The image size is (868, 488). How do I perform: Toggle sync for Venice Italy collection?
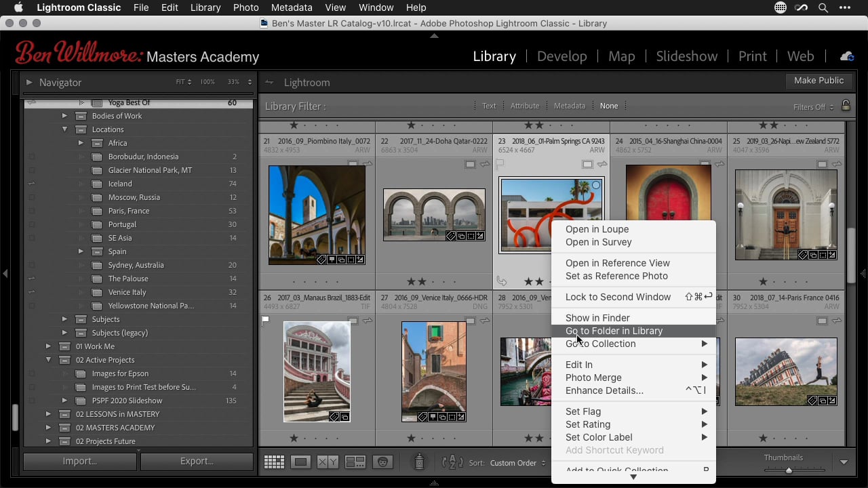(x=31, y=292)
